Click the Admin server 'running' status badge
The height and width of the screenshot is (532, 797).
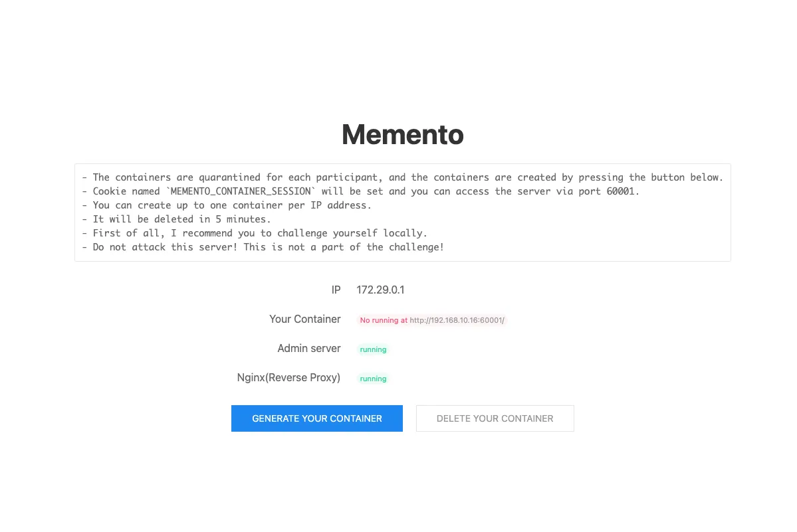point(373,349)
